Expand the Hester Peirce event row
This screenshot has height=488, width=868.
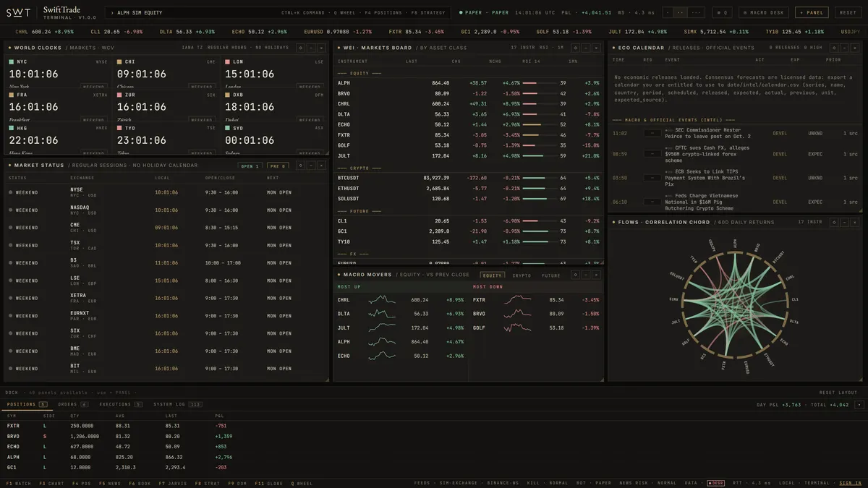(x=734, y=133)
